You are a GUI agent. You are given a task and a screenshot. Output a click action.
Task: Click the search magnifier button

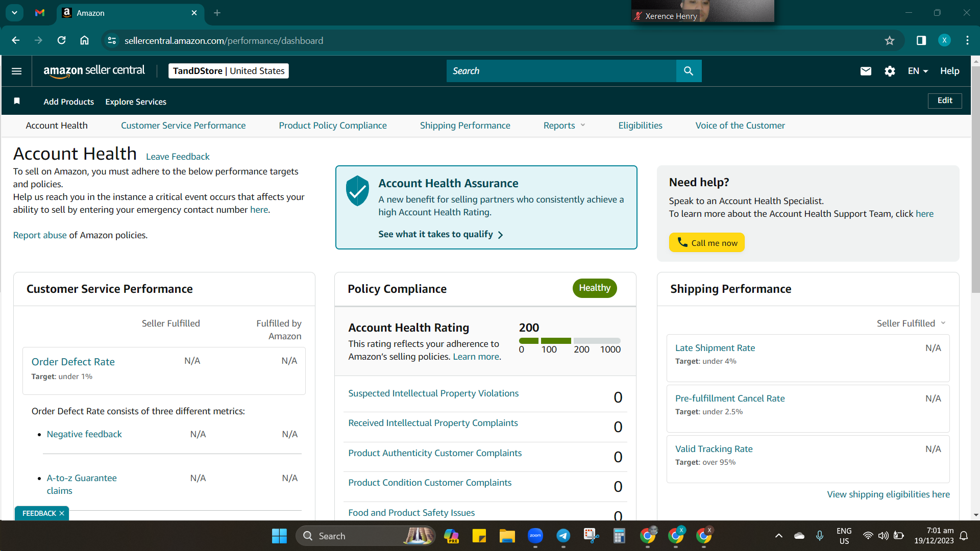pos(689,71)
